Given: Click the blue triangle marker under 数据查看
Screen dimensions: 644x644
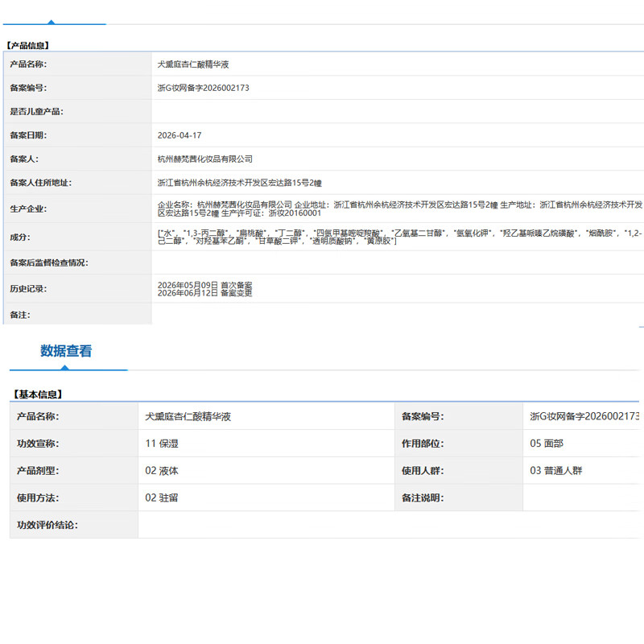Looking at the screenshot, I should click(x=64, y=368).
